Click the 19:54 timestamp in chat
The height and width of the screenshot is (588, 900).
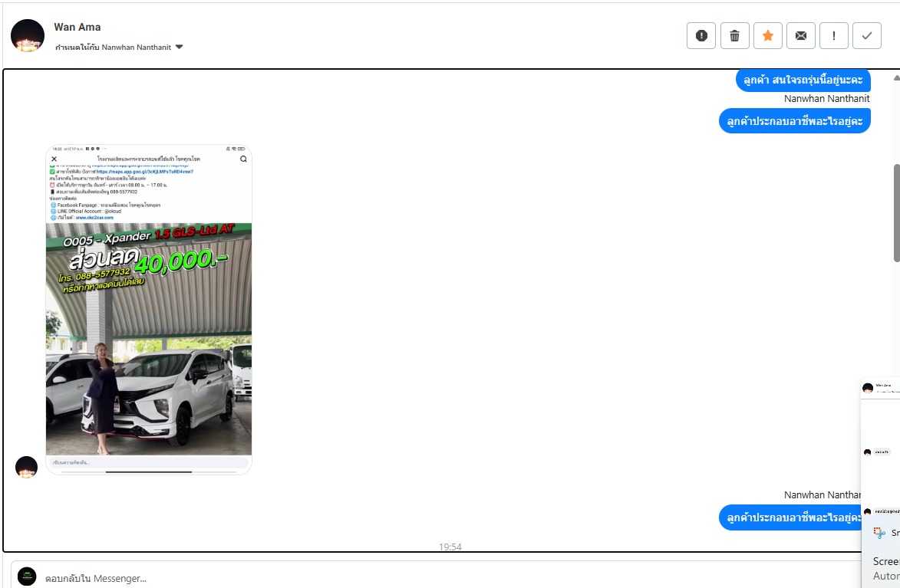click(450, 547)
